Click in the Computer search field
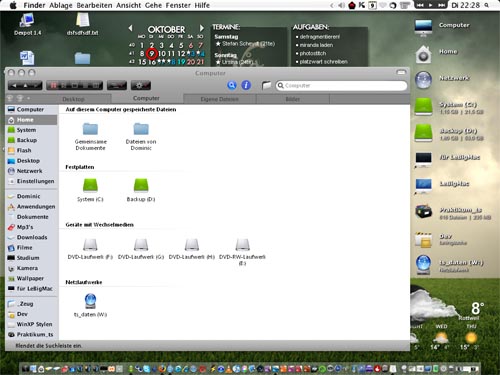The image size is (500, 375). coord(341,86)
